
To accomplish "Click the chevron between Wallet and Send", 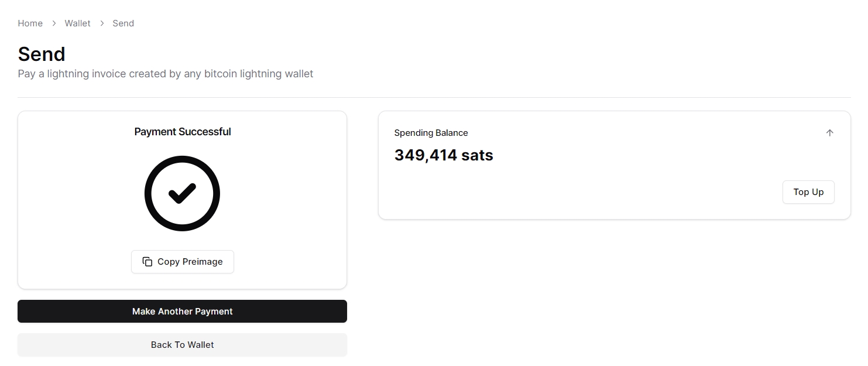I will pyautogui.click(x=102, y=23).
